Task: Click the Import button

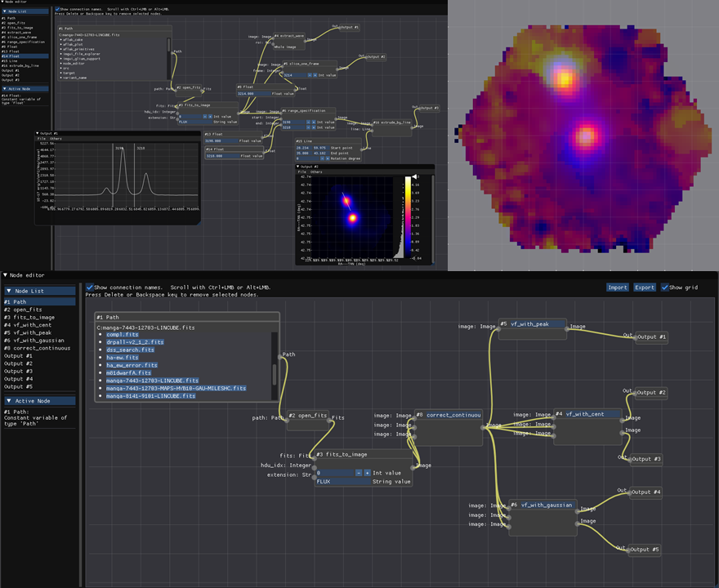Action: [x=618, y=287]
